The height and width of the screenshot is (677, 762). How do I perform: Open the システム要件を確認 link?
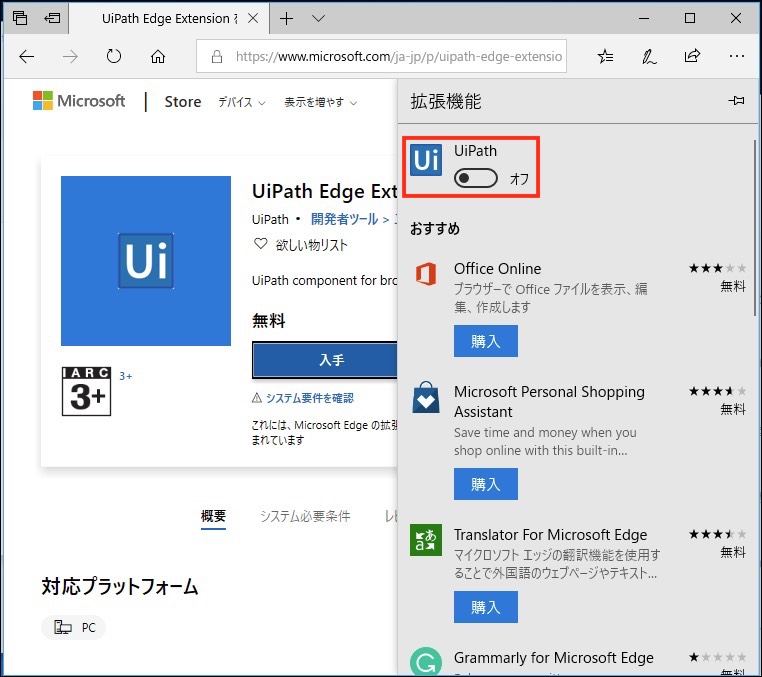309,398
